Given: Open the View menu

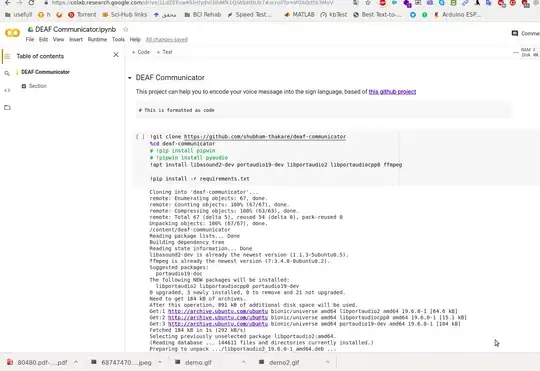Looking at the screenshot, I should tap(59, 39).
